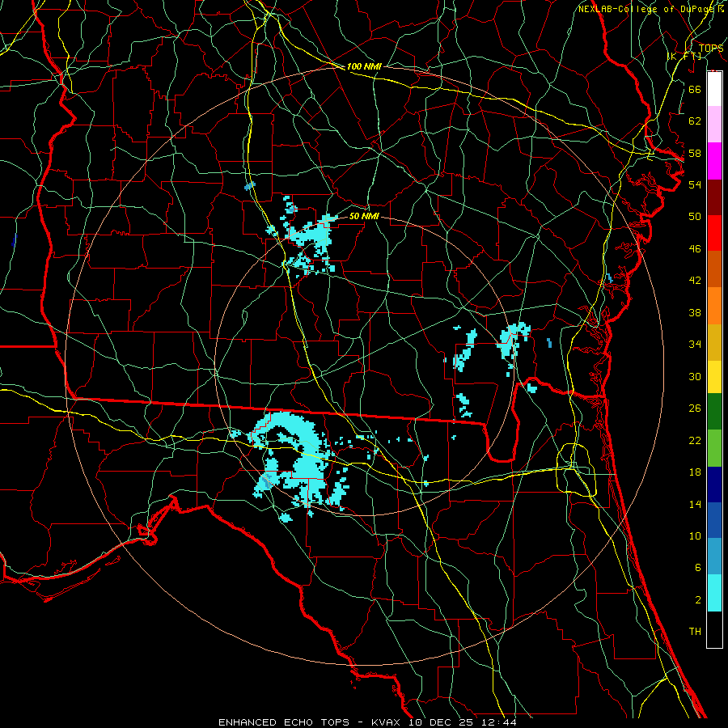Image resolution: width=728 pixels, height=728 pixels.
Task: Click the magenta legend swatch
Action: tap(714, 161)
